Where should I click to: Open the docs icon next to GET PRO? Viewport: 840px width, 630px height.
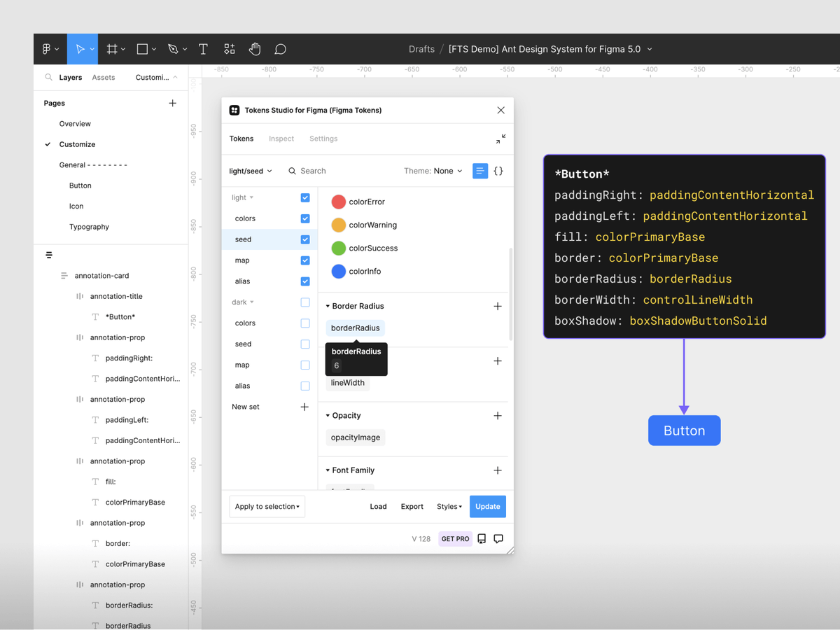pos(482,539)
